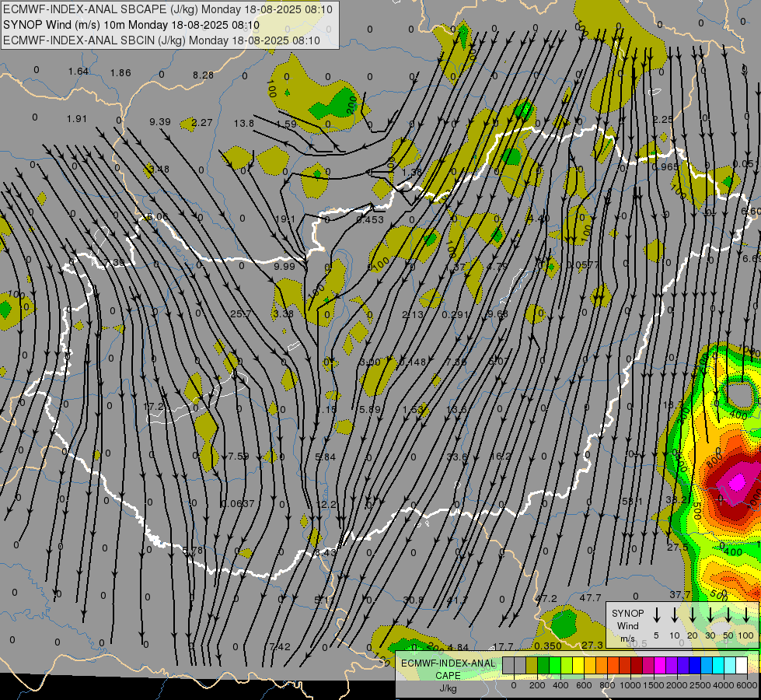
Task: Click the gray hole inside the CAPE plume
Action: click(x=742, y=394)
